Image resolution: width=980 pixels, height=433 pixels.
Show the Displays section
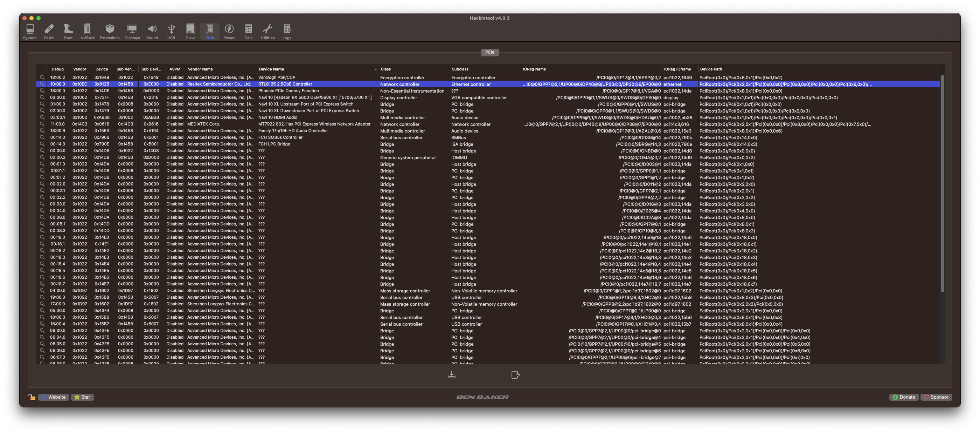tap(132, 32)
